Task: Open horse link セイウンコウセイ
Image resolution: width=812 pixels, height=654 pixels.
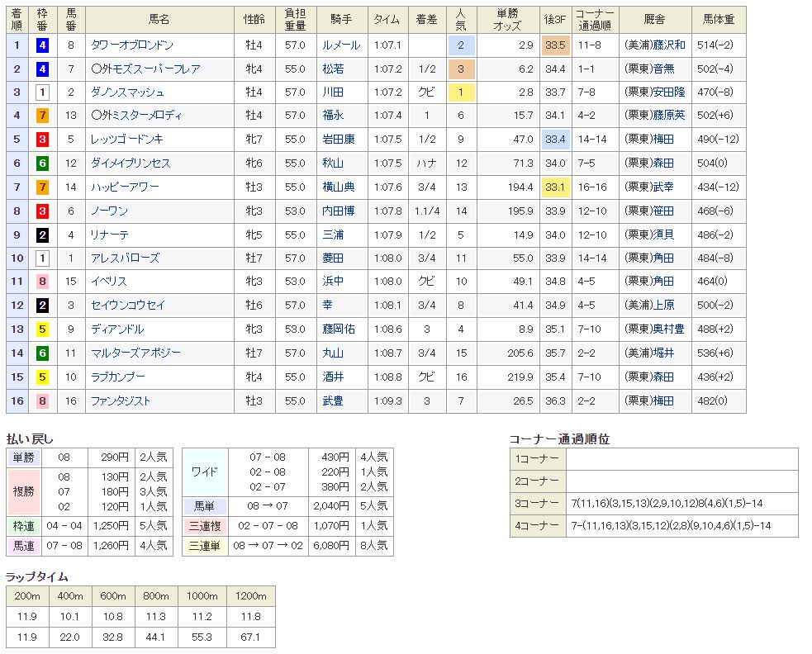Action: pyautogui.click(x=128, y=305)
